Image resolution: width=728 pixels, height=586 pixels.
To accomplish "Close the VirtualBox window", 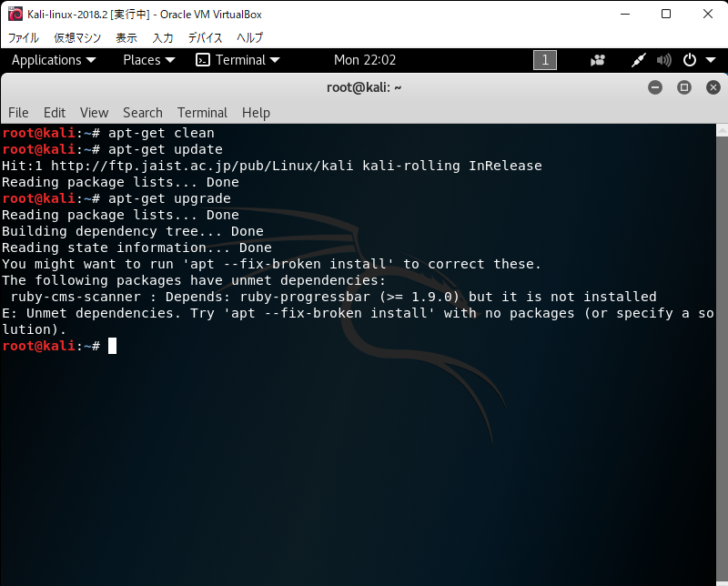I will (x=708, y=14).
